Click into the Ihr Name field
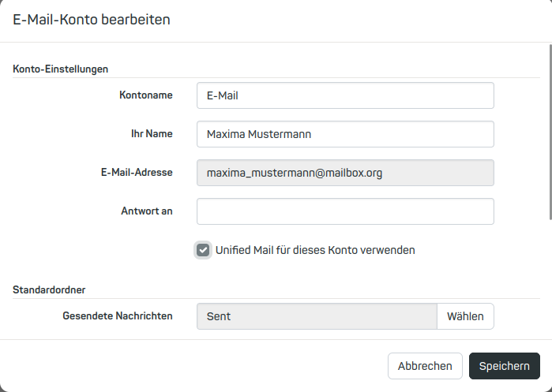Screen dimensions: 552x392 345,134
